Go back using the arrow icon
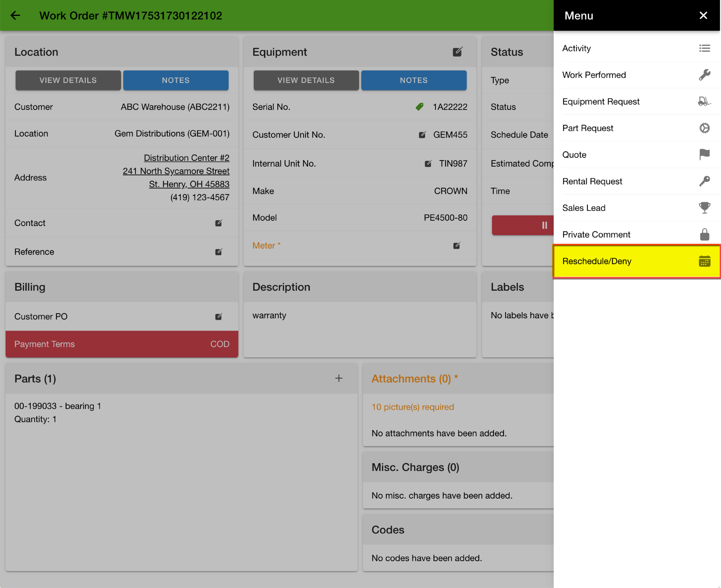 pos(15,15)
